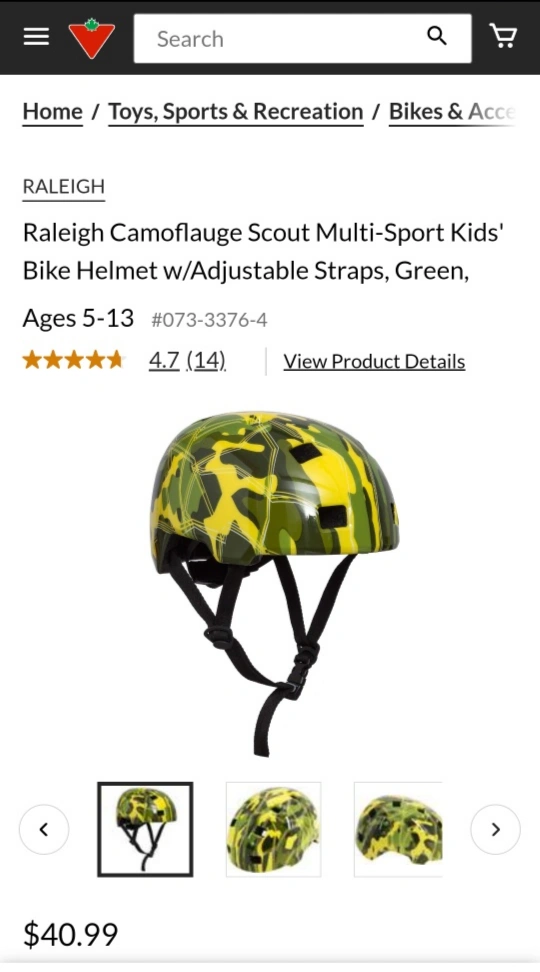
Task: Open the RALEIGH brand link
Action: 64,187
